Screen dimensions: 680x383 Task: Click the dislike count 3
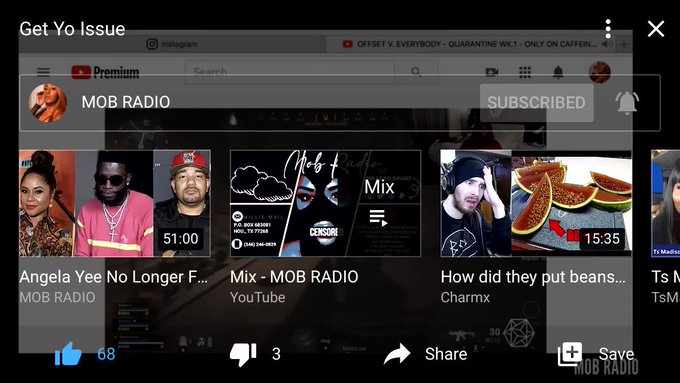276,354
